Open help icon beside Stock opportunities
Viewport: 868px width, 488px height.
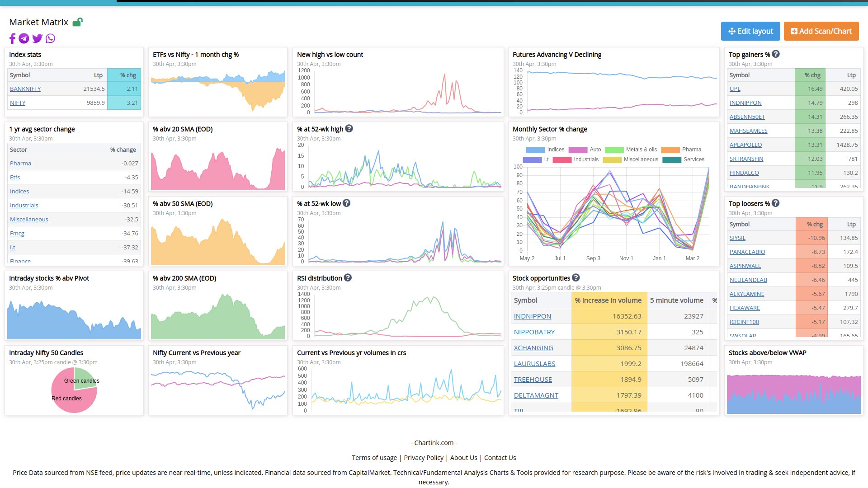click(x=576, y=278)
